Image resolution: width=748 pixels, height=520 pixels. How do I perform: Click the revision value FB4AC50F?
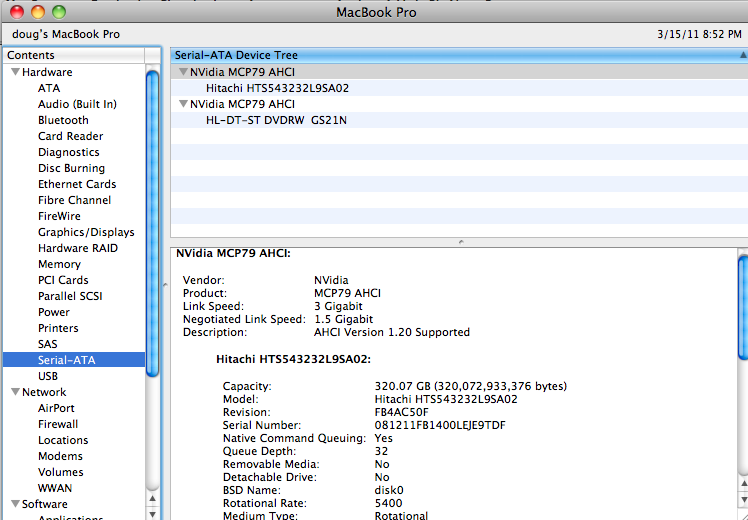pyautogui.click(x=401, y=412)
